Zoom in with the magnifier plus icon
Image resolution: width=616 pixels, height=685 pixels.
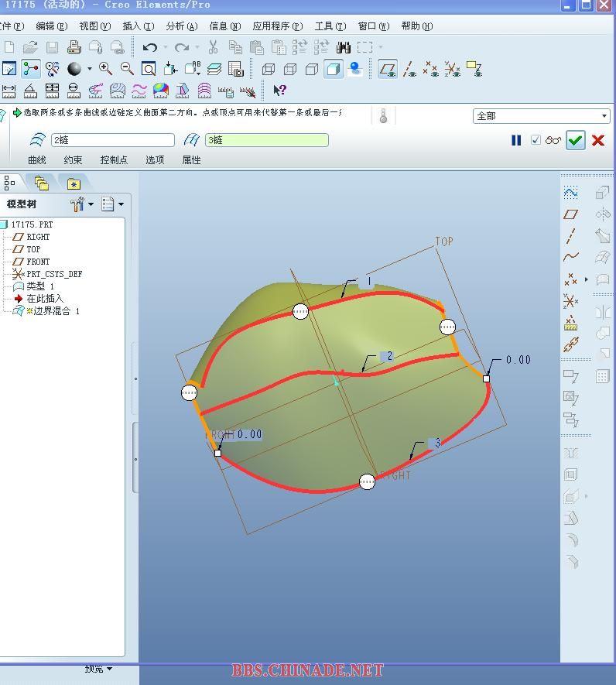[x=105, y=69]
